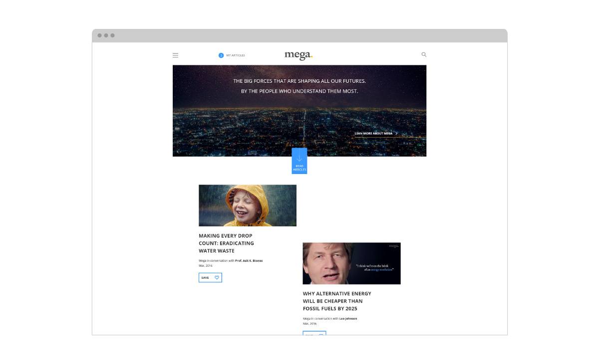Click author name Prof. Asit K. Biswas
The image size is (599, 364).
click(249, 261)
